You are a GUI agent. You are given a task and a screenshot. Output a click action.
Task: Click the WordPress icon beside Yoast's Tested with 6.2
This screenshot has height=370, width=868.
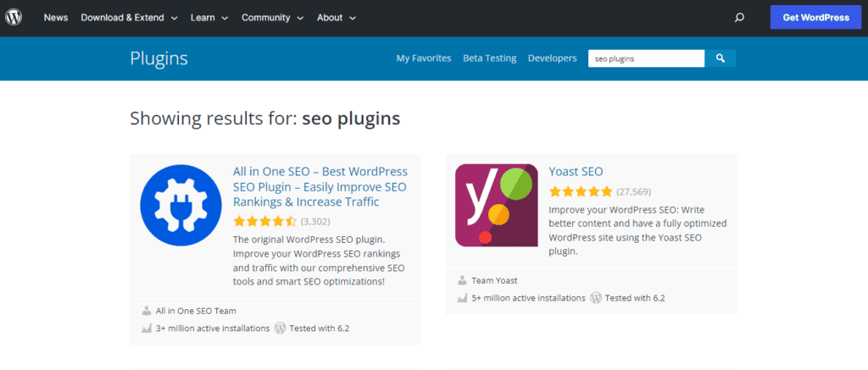596,298
